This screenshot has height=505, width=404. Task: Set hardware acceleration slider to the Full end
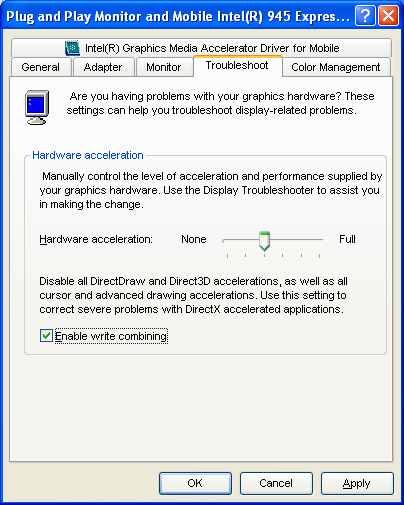(319, 240)
